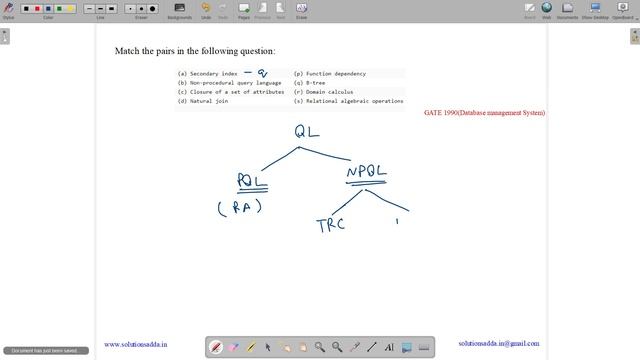Image resolution: width=640 pixels, height=360 pixels.
Task: Select the Capture part of screen tool
Action: coord(407,347)
